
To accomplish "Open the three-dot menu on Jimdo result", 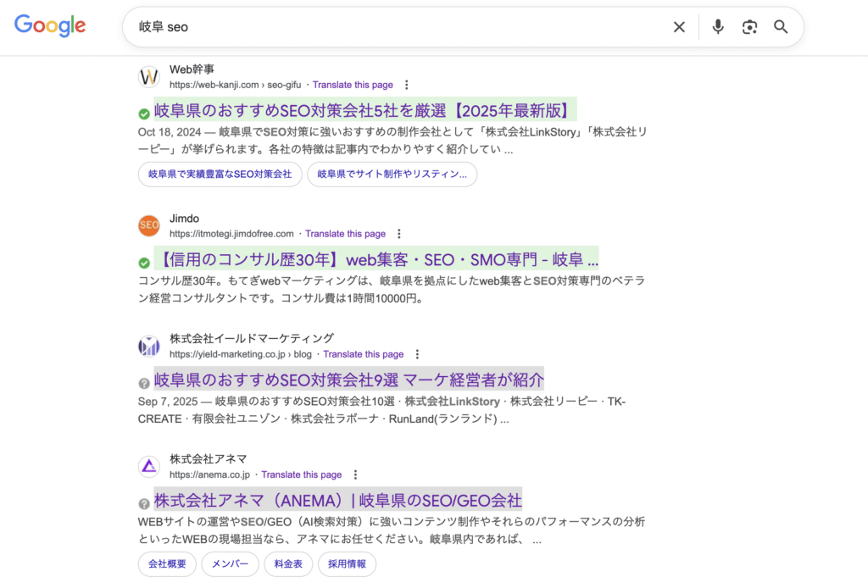I will pos(399,233).
